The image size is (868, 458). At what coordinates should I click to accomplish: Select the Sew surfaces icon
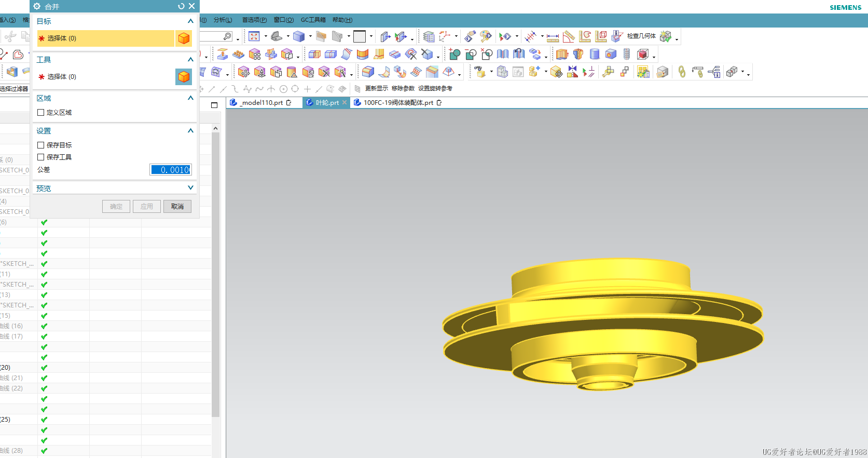coord(503,54)
